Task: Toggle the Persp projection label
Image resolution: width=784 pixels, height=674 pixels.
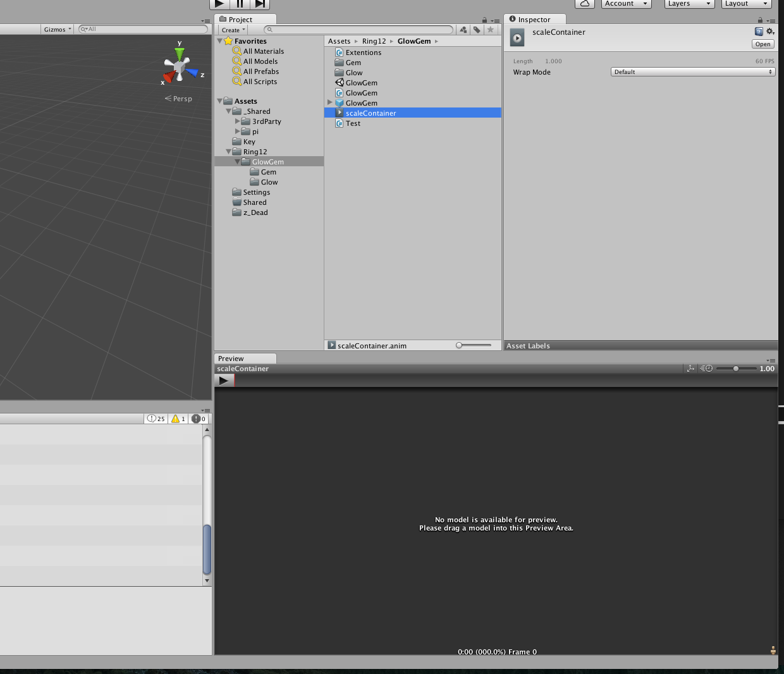Action: point(179,99)
